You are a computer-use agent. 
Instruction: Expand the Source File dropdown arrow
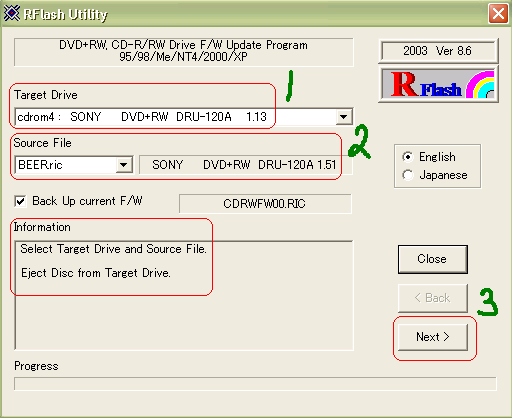pyautogui.click(x=124, y=165)
